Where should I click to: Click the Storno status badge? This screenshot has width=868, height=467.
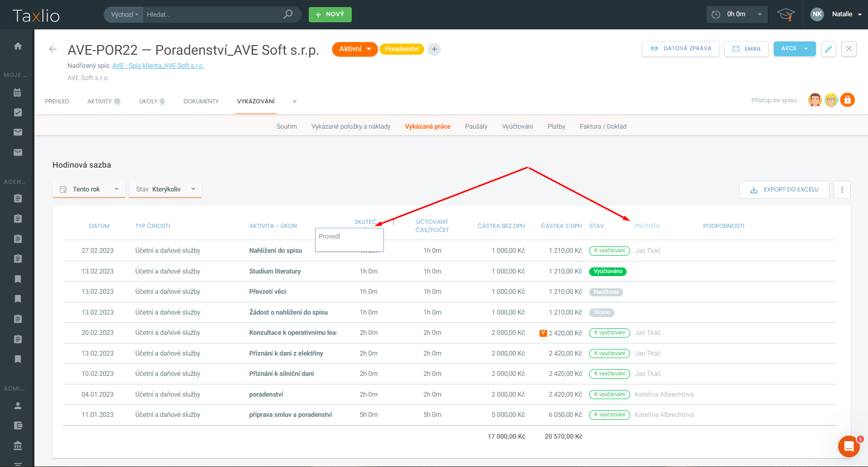(601, 313)
